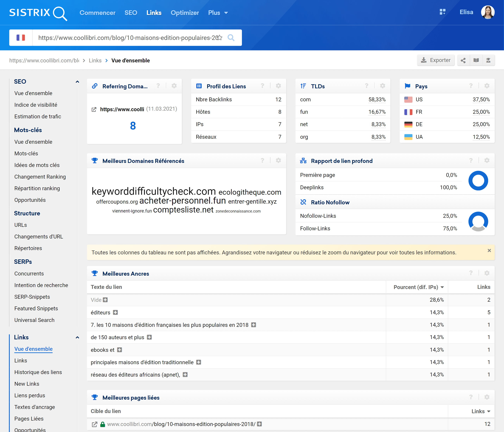This screenshot has width=504, height=432.
Task: Bookmark the URL with the star icon
Action: point(220,37)
